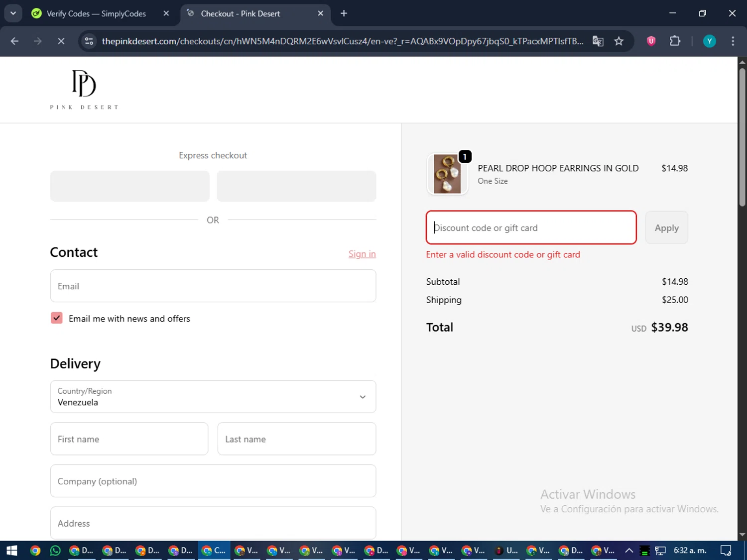Show hidden system tray icons
The height and width of the screenshot is (560, 747).
point(629,551)
